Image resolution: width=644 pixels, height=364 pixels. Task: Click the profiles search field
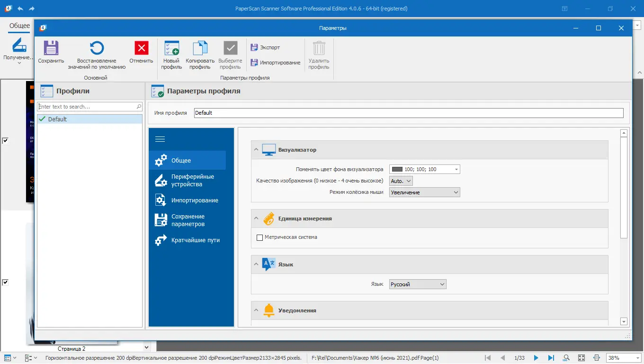(87, 107)
